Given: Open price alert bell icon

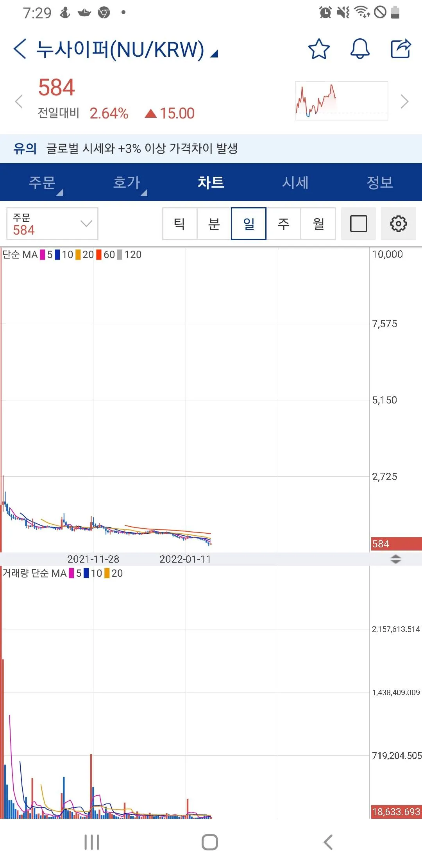Looking at the screenshot, I should [x=359, y=49].
